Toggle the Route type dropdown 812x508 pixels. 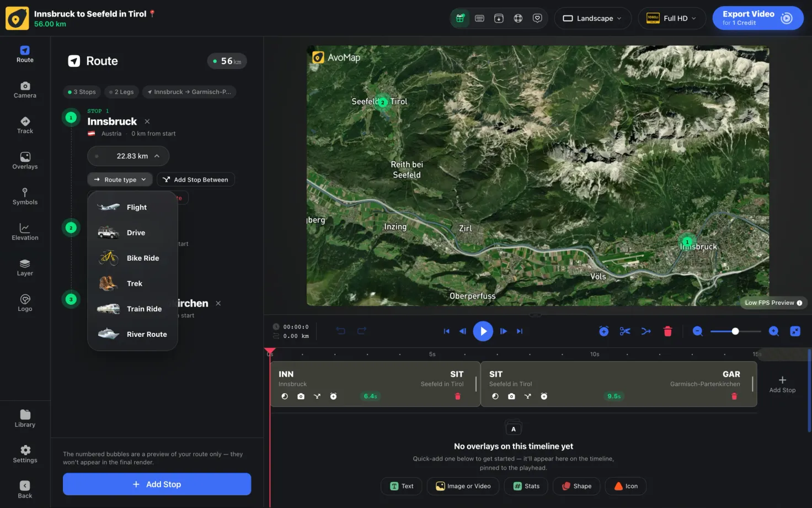[x=120, y=179]
